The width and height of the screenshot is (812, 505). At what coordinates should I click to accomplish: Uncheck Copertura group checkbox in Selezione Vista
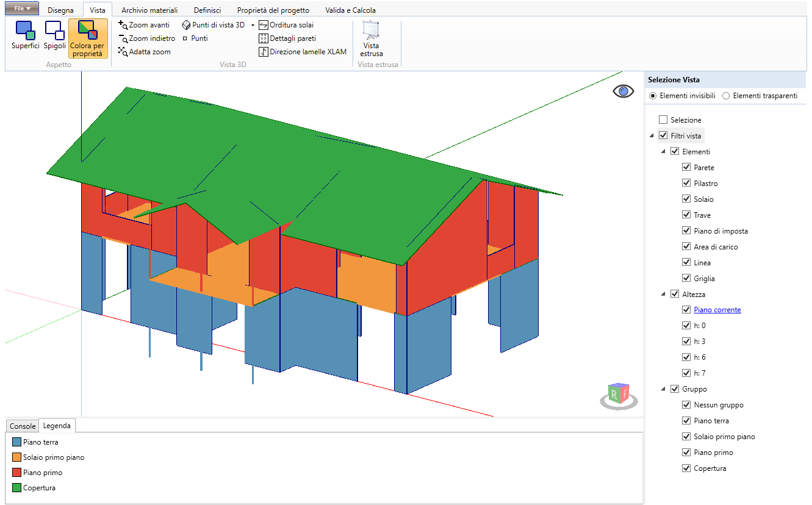coord(686,468)
